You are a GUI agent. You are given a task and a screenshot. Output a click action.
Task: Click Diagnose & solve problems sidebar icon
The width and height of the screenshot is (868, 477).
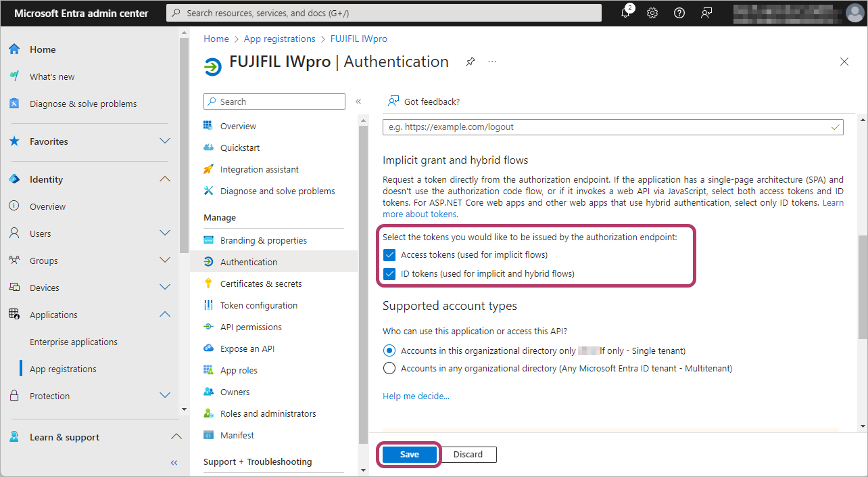(x=14, y=104)
